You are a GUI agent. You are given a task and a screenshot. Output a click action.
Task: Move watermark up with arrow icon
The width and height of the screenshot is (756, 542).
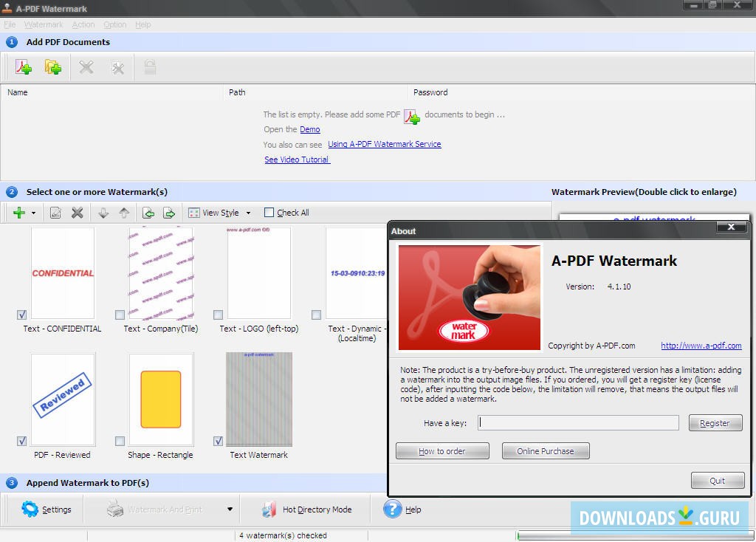[124, 213]
